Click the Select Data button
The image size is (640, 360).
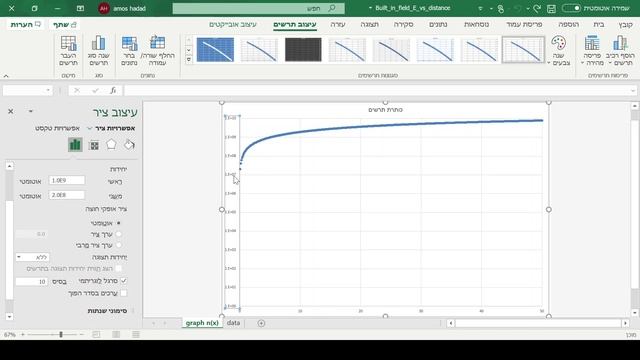click(x=129, y=51)
